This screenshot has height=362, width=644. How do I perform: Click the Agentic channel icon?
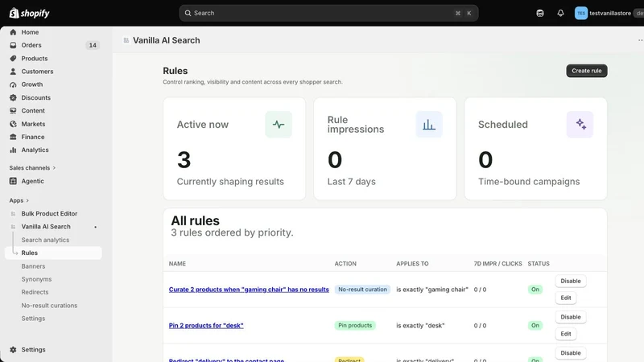tap(13, 181)
